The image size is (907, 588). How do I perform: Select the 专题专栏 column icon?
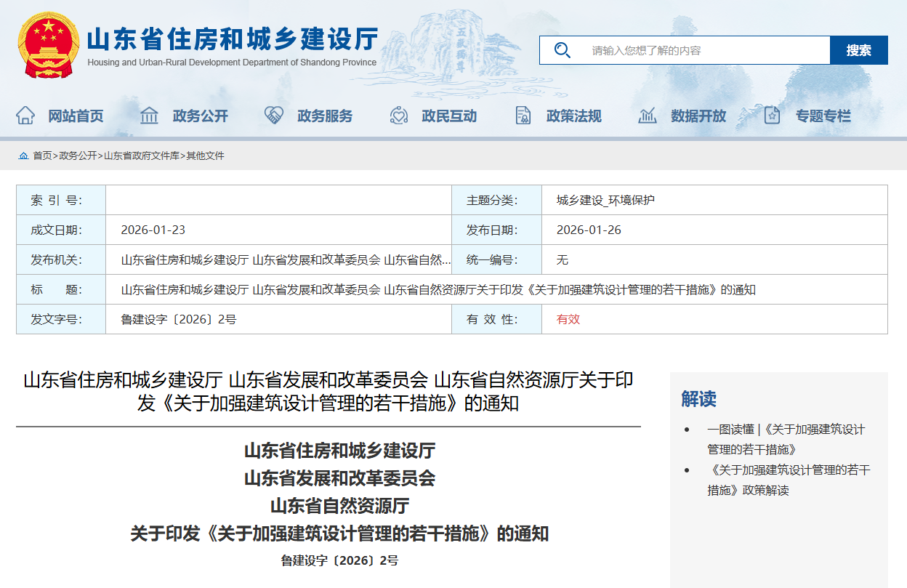point(772,115)
